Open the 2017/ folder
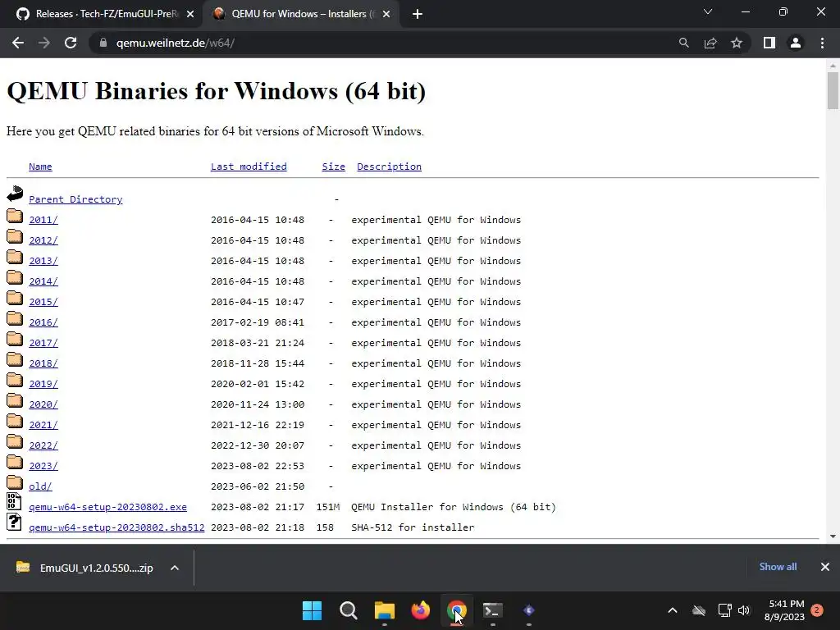This screenshot has height=630, width=840. click(x=43, y=343)
